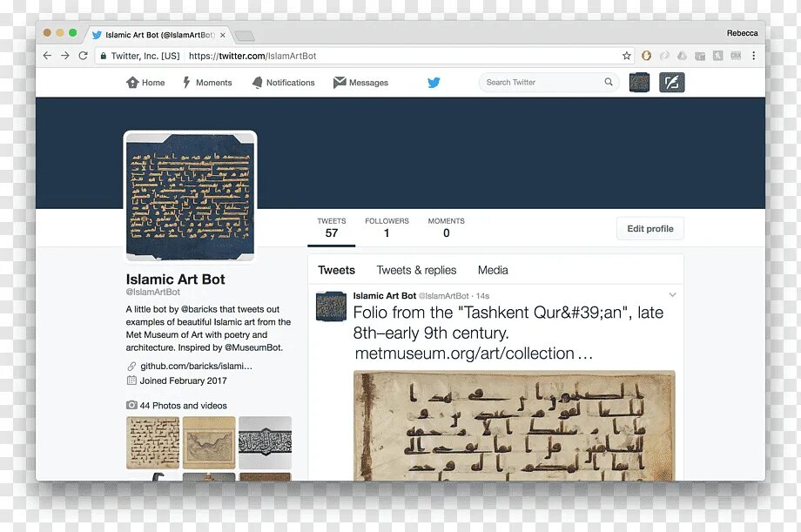The width and height of the screenshot is (801, 532).
Task: Select the Tweets timeline tab
Action: click(x=336, y=270)
